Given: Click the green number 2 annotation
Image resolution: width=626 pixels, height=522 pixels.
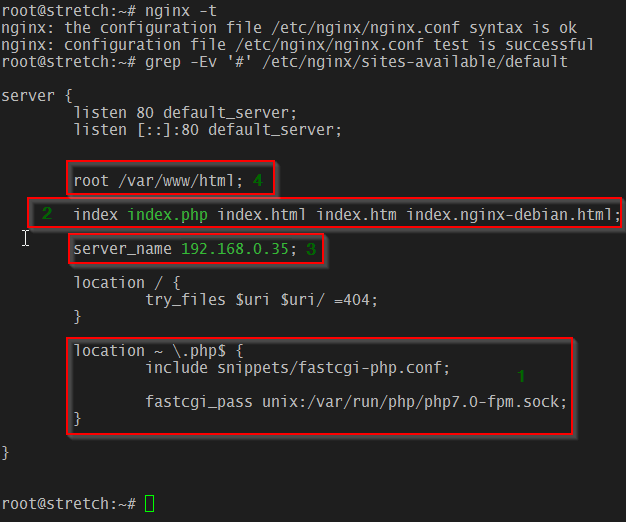Looking at the screenshot, I should 47,214.
